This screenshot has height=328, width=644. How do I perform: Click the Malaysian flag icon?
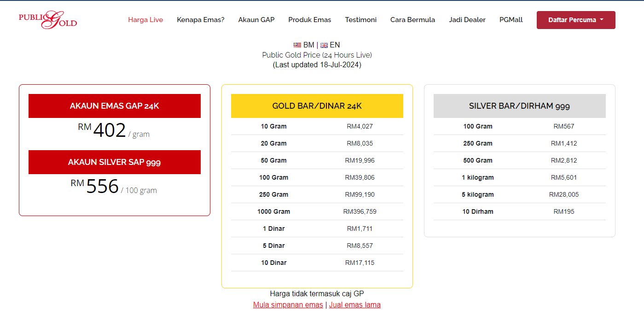click(297, 45)
